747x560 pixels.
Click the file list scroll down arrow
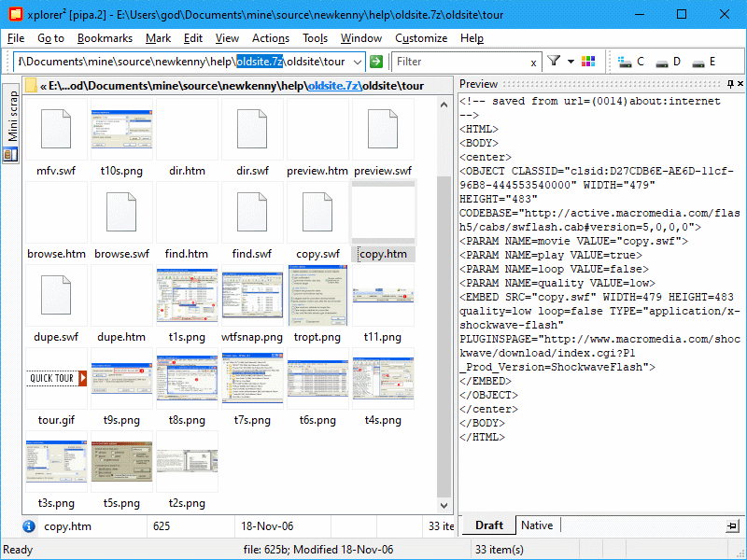point(444,506)
